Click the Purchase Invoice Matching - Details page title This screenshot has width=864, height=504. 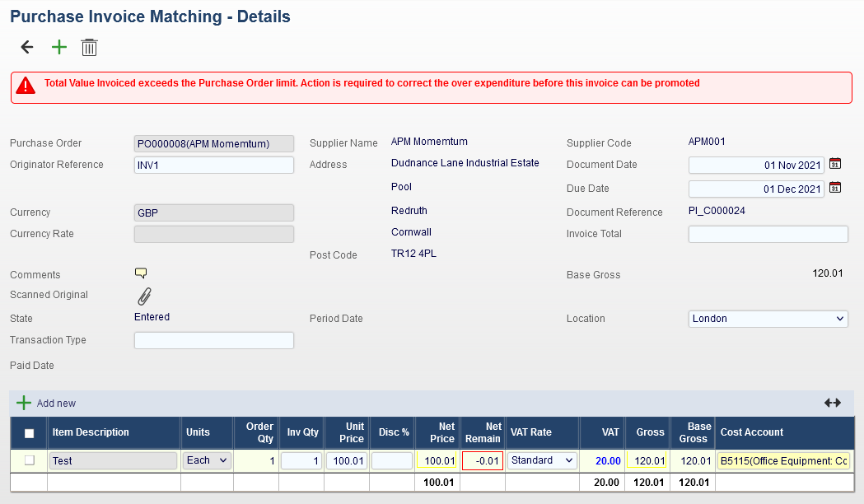[x=150, y=16]
